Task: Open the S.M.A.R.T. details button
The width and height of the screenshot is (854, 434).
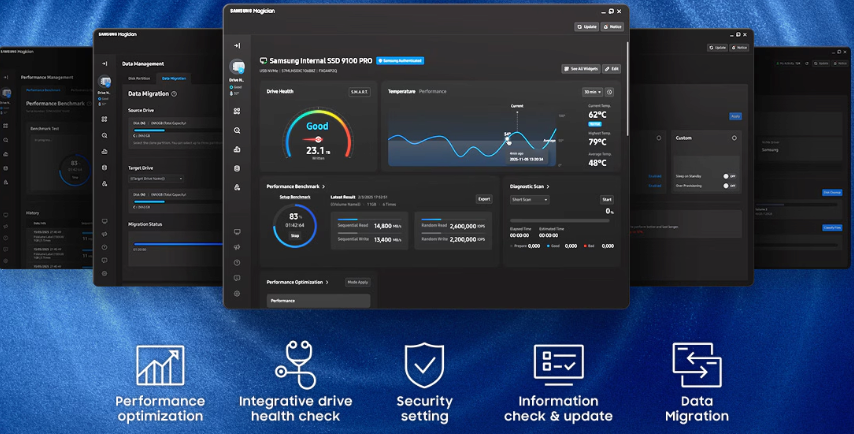Action: click(359, 92)
